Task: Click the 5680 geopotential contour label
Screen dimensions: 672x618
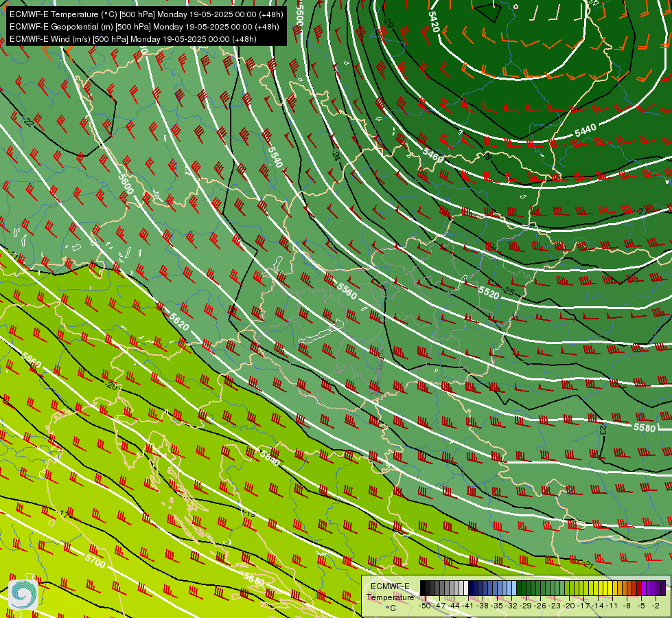Action: pos(254,579)
